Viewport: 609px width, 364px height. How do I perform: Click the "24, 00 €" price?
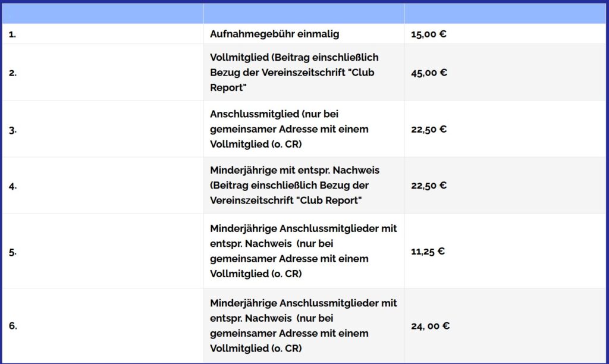click(x=430, y=326)
